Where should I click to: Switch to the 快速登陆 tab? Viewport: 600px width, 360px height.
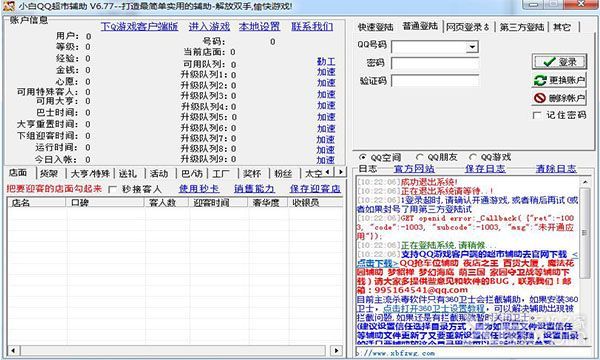[375, 27]
